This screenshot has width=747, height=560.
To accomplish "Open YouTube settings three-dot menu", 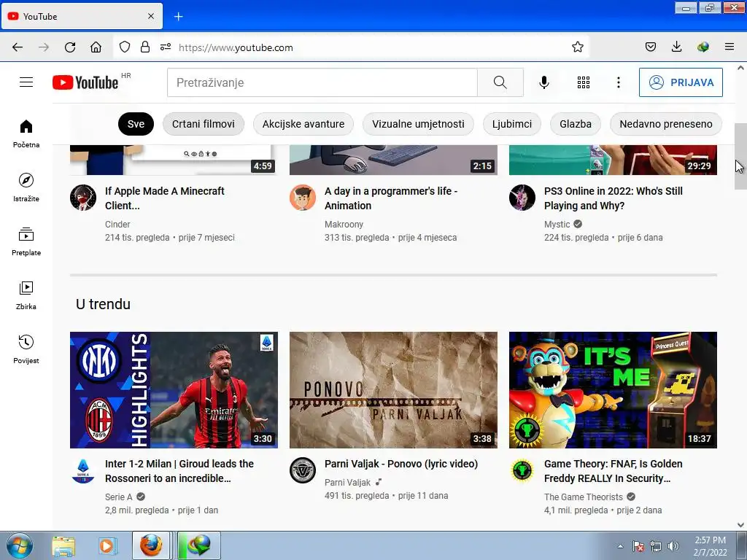I will pos(619,82).
